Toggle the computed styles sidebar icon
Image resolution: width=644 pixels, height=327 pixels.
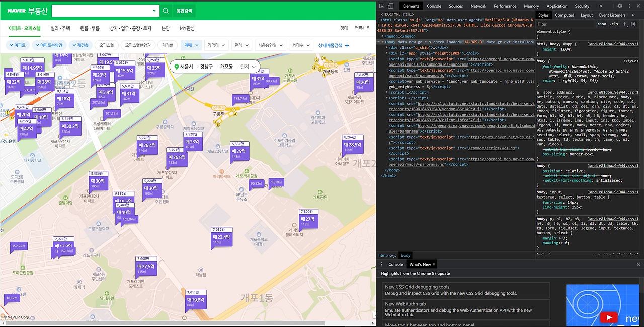tap(633, 24)
